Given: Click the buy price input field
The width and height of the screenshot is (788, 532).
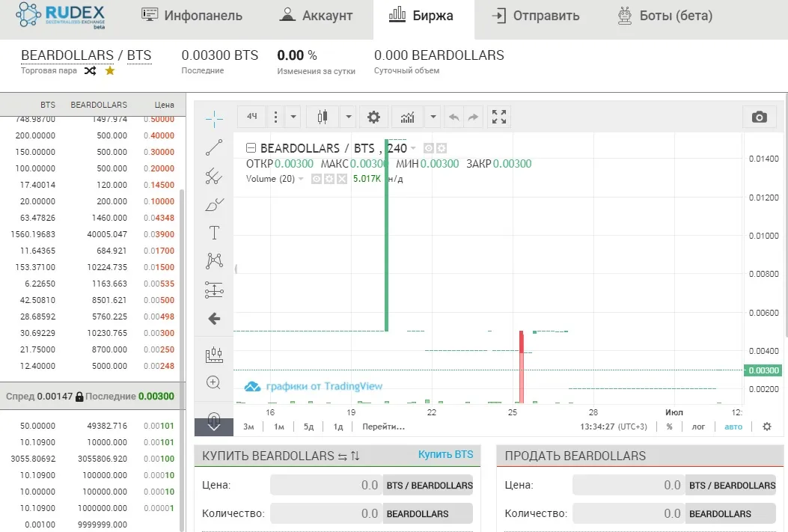Looking at the screenshot, I should [x=327, y=486].
